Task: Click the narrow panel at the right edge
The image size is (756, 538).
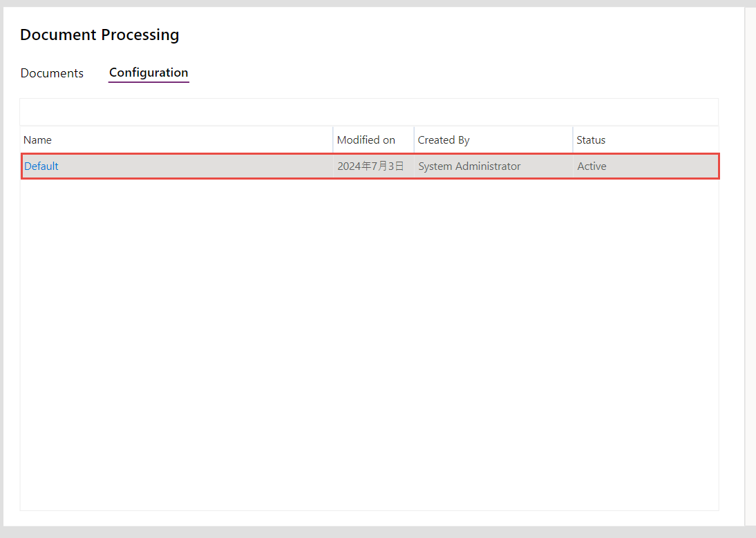Action: click(750, 269)
